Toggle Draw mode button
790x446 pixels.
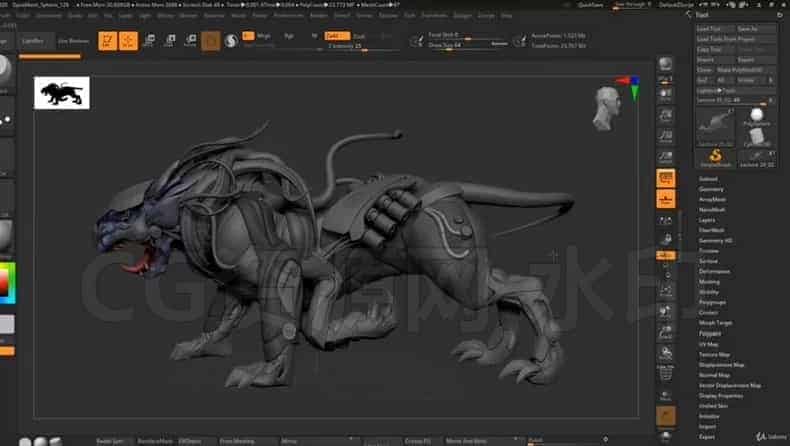coord(128,41)
